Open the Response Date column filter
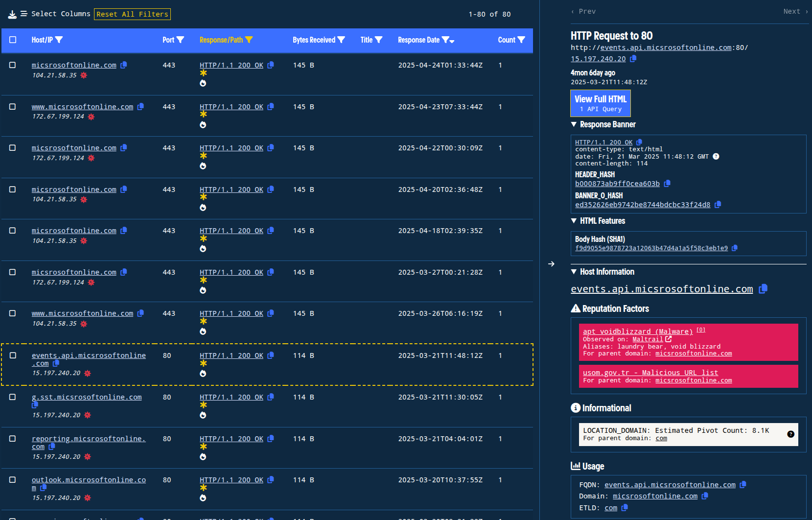This screenshot has height=520, width=812. 445,40
